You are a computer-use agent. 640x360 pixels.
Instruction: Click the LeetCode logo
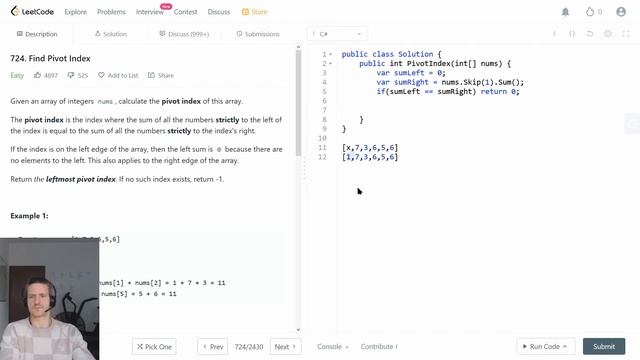(32, 11)
